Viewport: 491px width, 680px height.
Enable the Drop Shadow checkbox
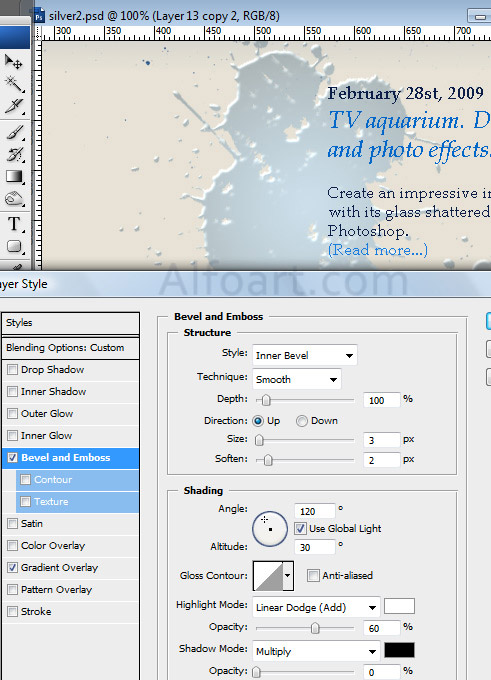tap(13, 369)
